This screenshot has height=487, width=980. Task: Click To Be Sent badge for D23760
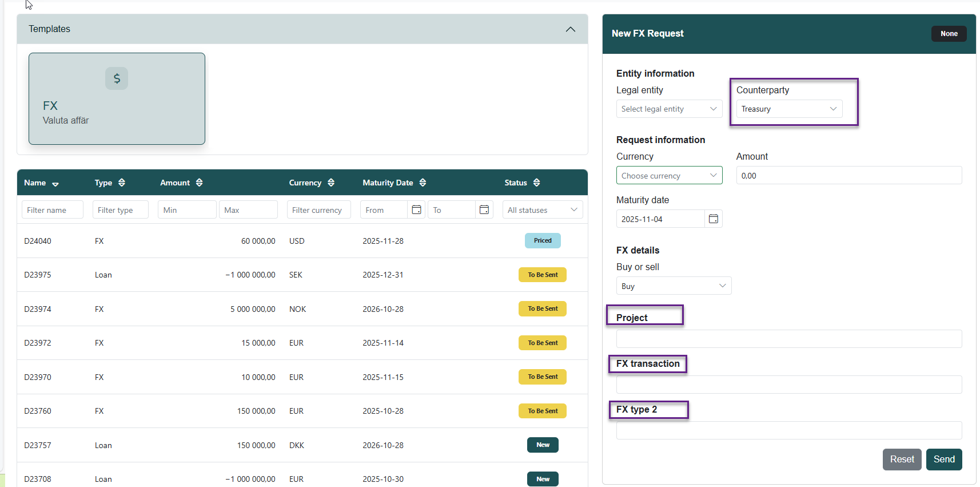pyautogui.click(x=543, y=411)
